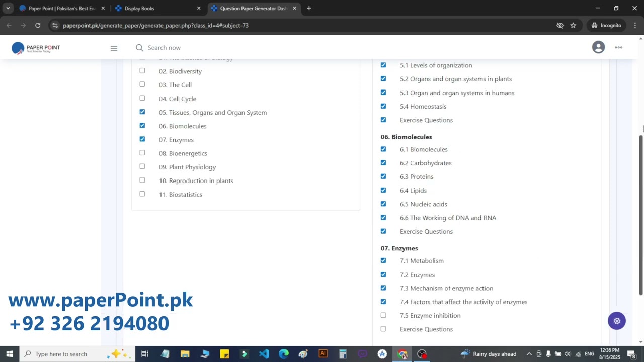View site information icon in address bar
The image size is (644, 362).
click(x=55, y=25)
